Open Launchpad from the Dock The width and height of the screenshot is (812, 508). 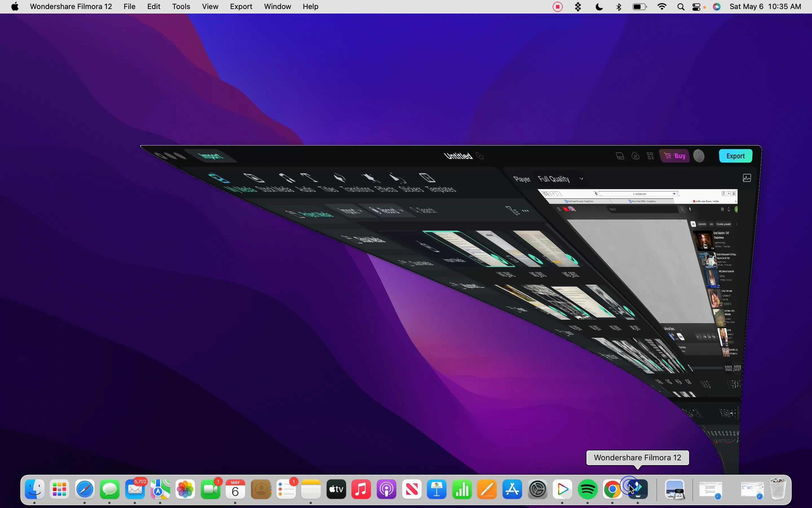(60, 489)
